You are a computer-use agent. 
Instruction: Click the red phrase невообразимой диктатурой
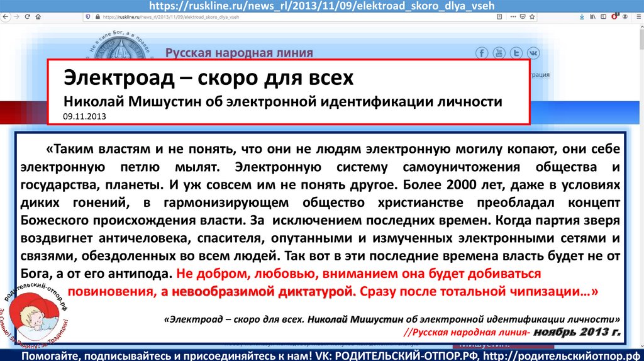[262, 292]
